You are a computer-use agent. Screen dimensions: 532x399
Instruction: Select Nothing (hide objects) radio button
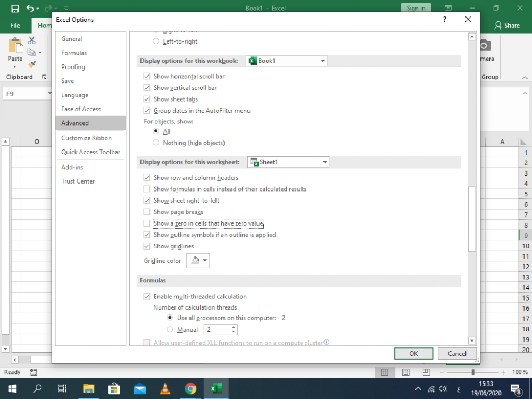(156, 143)
